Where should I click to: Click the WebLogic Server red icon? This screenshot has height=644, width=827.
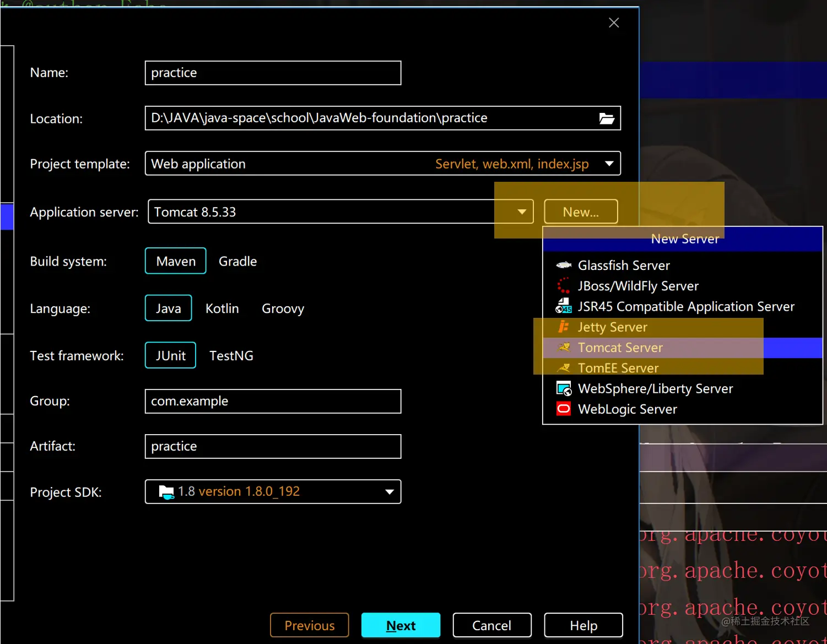[564, 409]
